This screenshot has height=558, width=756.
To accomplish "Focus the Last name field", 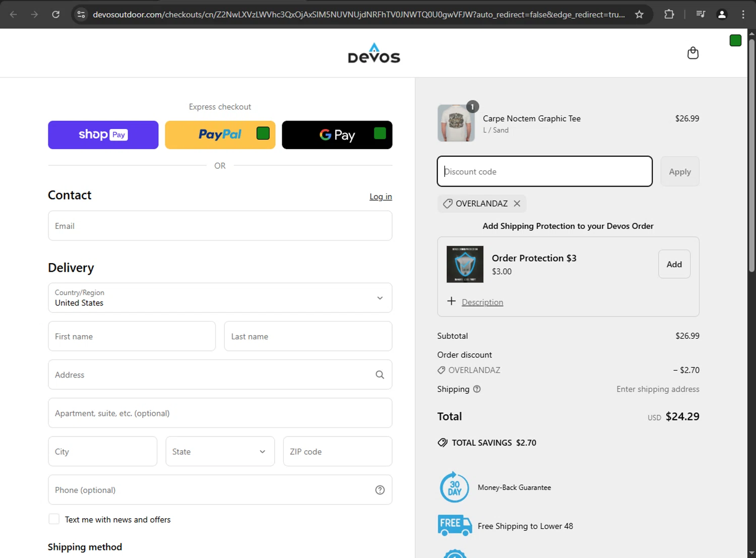I will pos(308,336).
